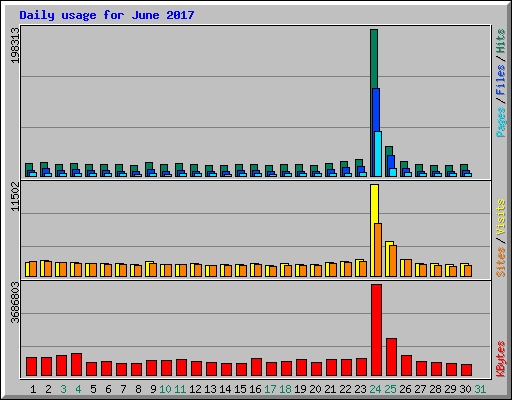The height and width of the screenshot is (400, 512).
Task: Click the green Hits legend label
Action: [x=501, y=41]
